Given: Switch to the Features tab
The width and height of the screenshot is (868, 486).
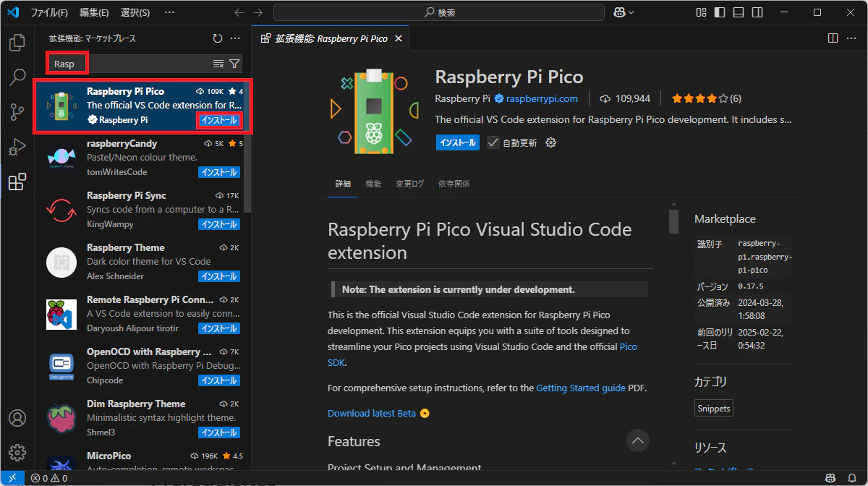Looking at the screenshot, I should [x=373, y=184].
